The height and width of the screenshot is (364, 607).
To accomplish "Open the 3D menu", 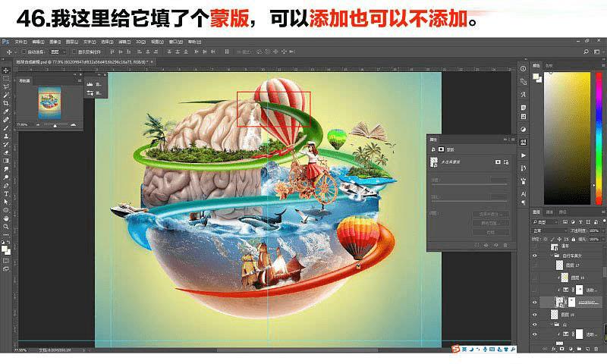I will point(140,42).
